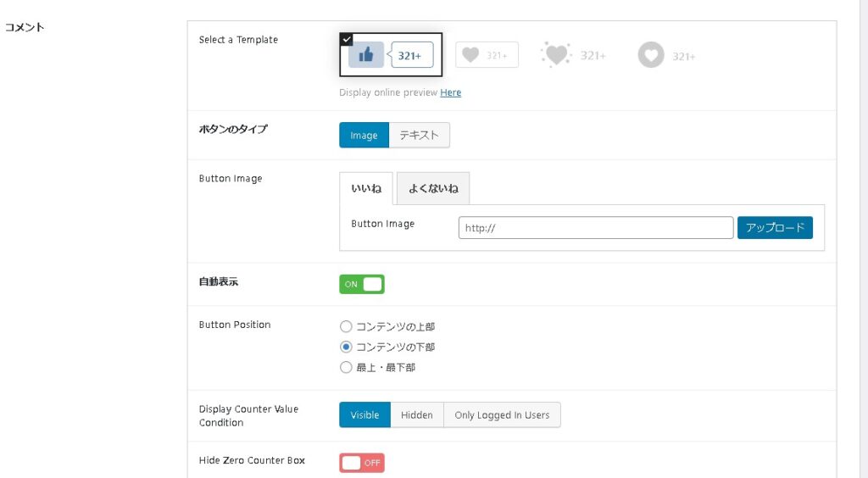868x478 pixels.
Task: Set button type to テキスト
Action: 420,136
